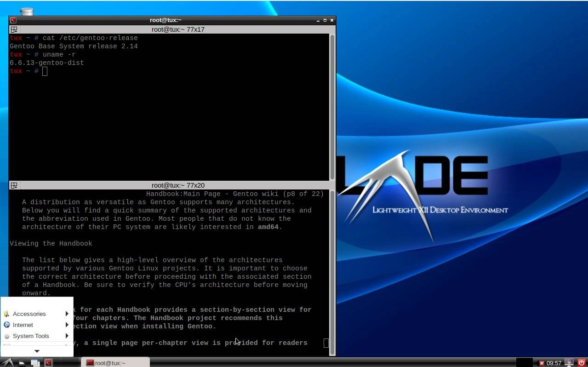
Task: Click the red power logout icon
Action: coord(581,363)
